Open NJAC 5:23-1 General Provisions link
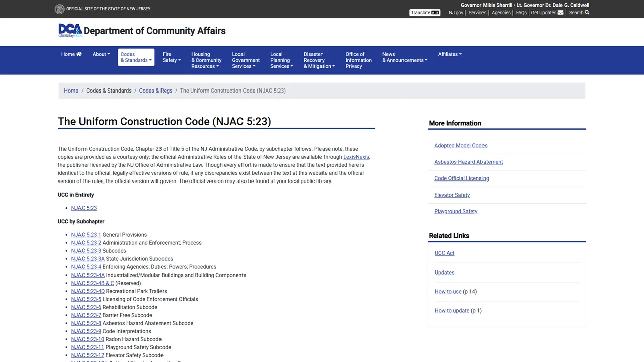Viewport: 644px width, 362px height. pyautogui.click(x=86, y=235)
